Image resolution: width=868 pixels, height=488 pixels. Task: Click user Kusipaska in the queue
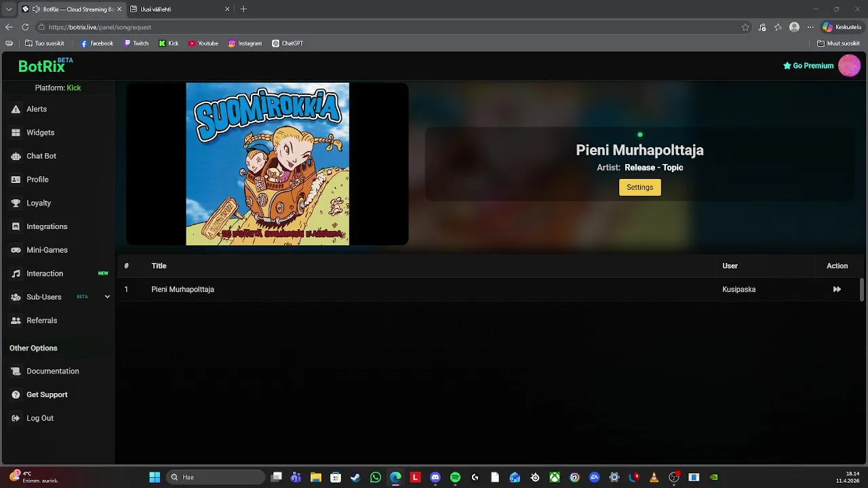[738, 289]
